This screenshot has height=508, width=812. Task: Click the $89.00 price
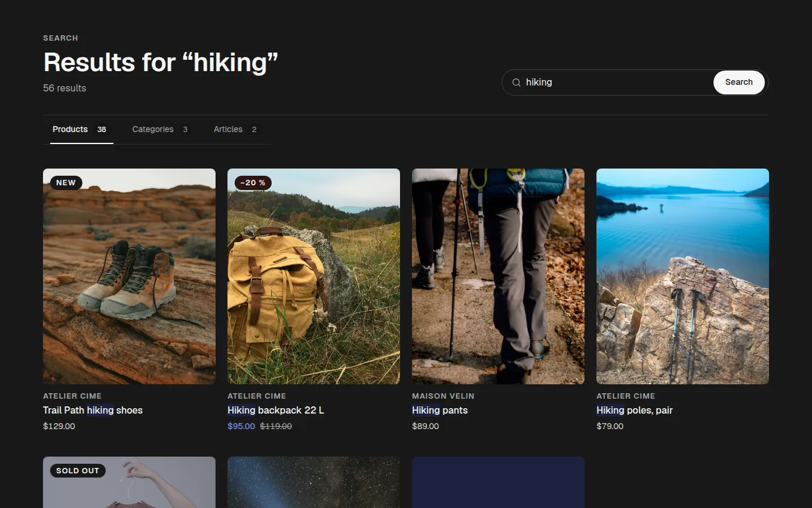[425, 426]
